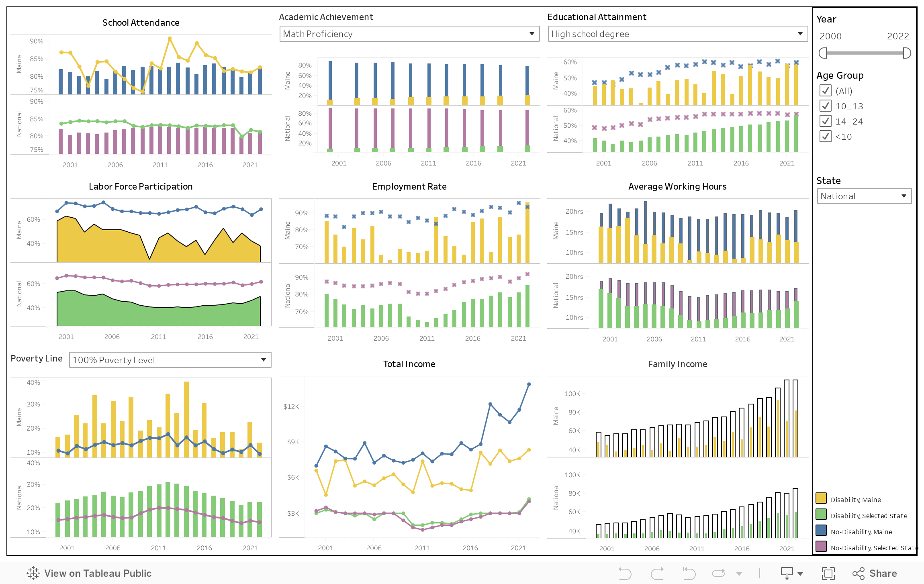
Task: Click the Download icon
Action: pyautogui.click(x=787, y=574)
